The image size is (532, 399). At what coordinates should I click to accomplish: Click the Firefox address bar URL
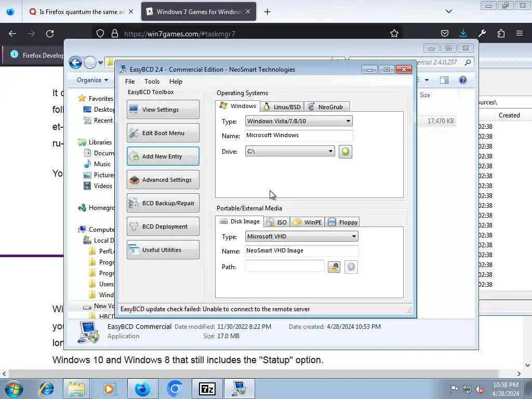click(x=179, y=34)
